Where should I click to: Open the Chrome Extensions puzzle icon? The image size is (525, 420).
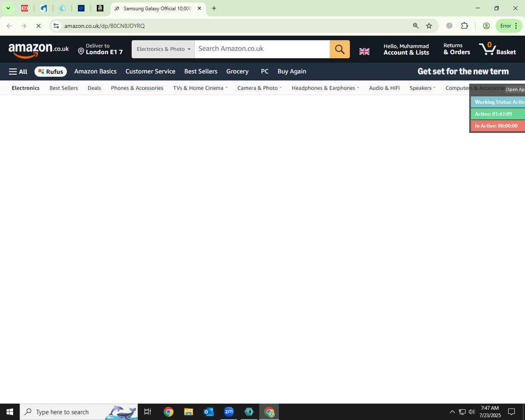(x=464, y=26)
